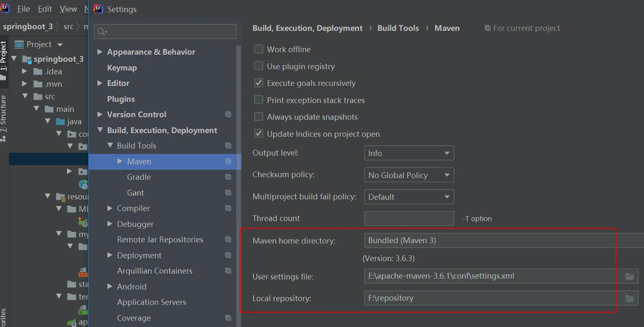Open Project view selector dropdown
Image resolution: width=644 pixels, height=327 pixels.
pyautogui.click(x=39, y=44)
